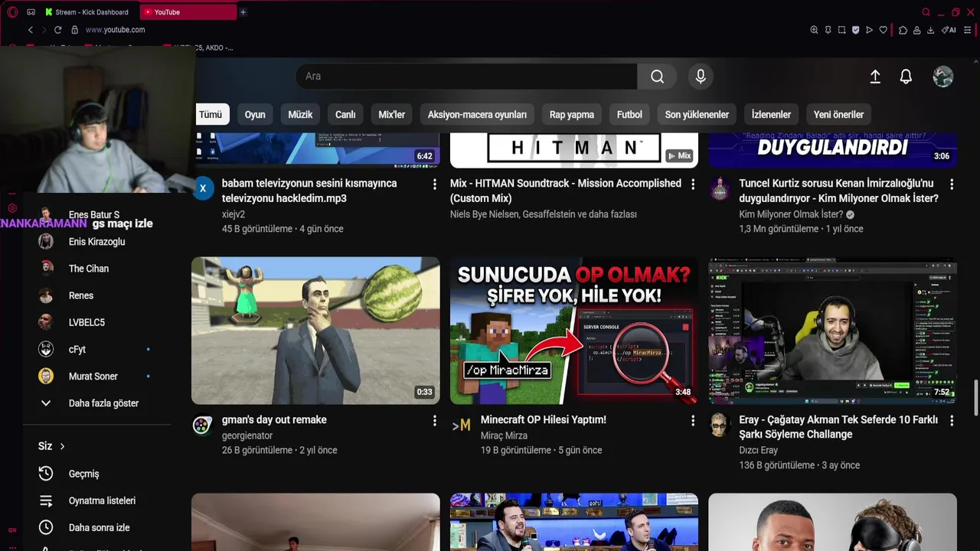This screenshot has width=980, height=551.
Task: Open a new browser tab
Action: [x=243, y=12]
